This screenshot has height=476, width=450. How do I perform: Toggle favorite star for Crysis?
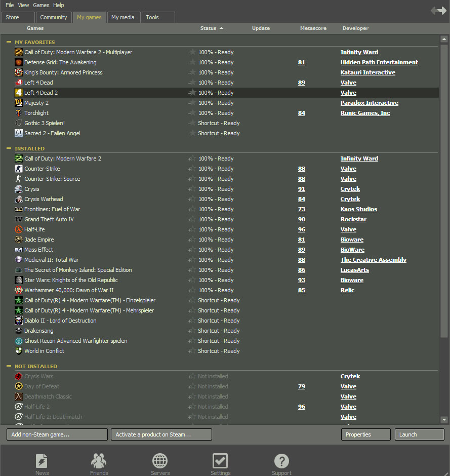pyautogui.click(x=192, y=189)
